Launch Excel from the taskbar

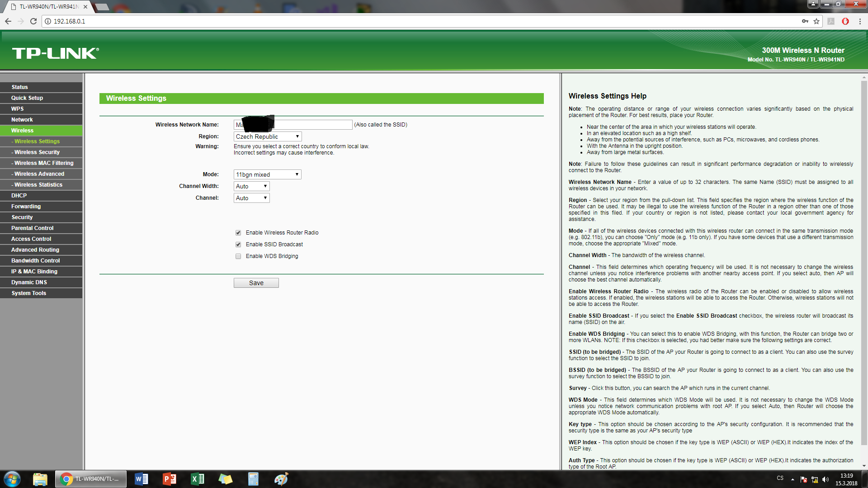(x=198, y=479)
